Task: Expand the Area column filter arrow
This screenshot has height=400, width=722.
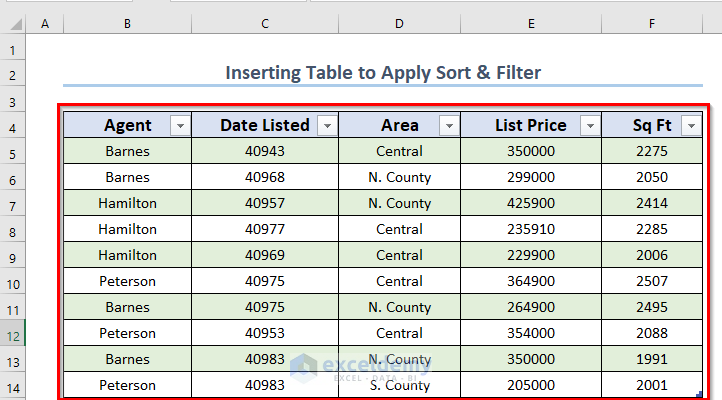Action: [x=449, y=126]
